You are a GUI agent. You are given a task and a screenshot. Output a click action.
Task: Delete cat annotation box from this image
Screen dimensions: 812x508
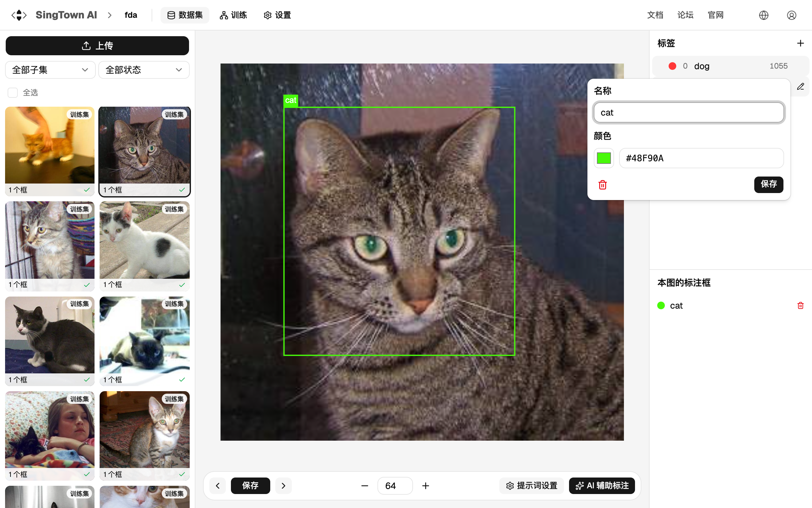click(x=801, y=305)
